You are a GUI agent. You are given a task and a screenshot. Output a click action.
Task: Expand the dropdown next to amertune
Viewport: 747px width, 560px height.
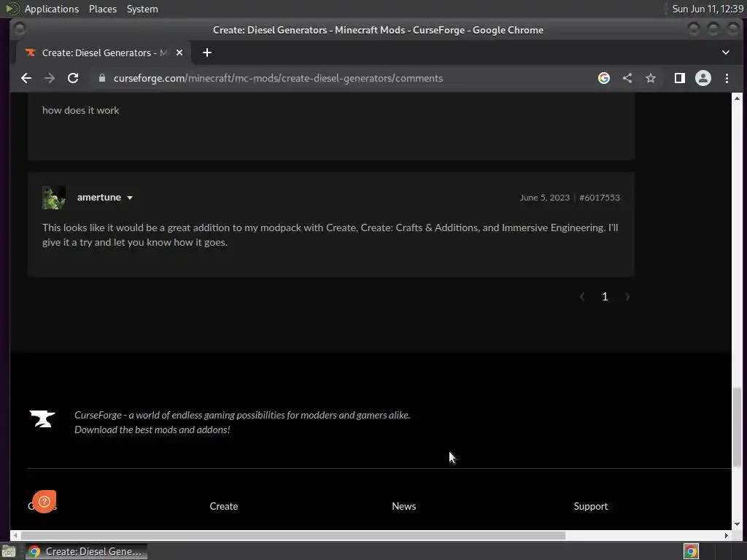(130, 198)
